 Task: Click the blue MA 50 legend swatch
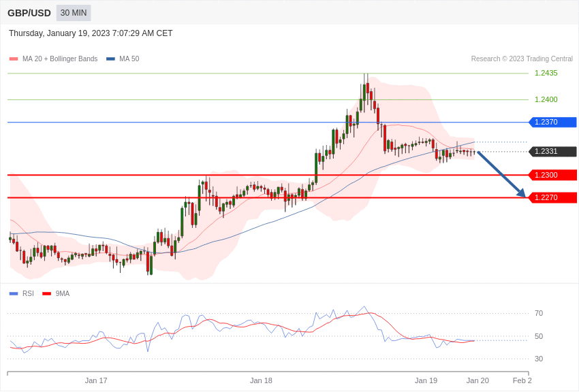[111, 59]
